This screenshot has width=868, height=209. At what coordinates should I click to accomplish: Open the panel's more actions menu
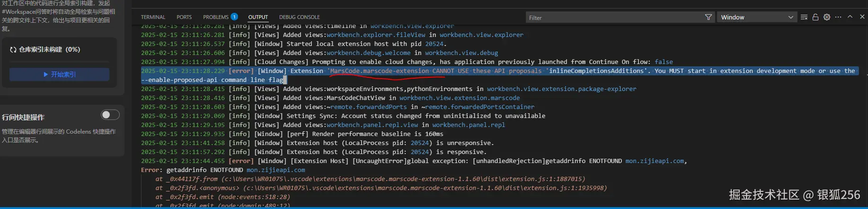(838, 17)
